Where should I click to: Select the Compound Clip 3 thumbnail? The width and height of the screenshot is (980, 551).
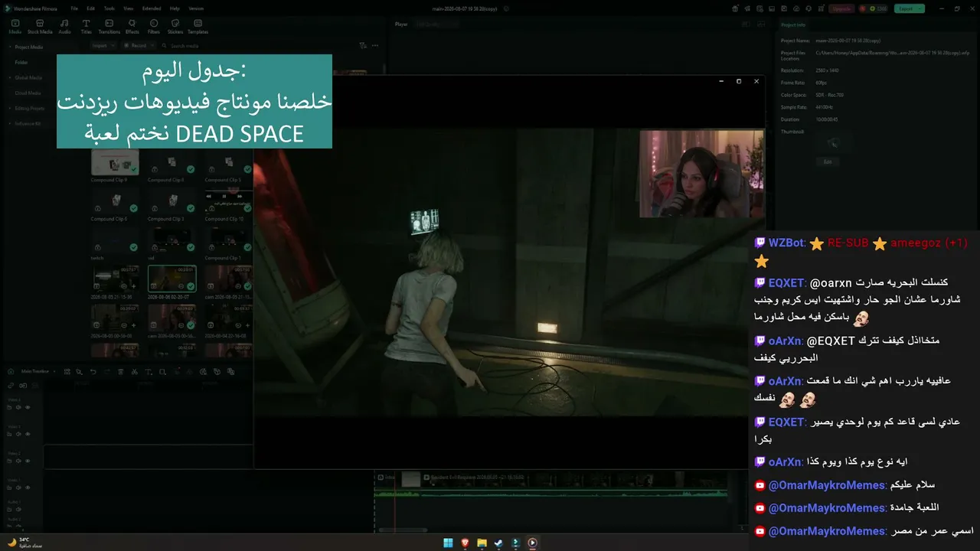(171, 201)
